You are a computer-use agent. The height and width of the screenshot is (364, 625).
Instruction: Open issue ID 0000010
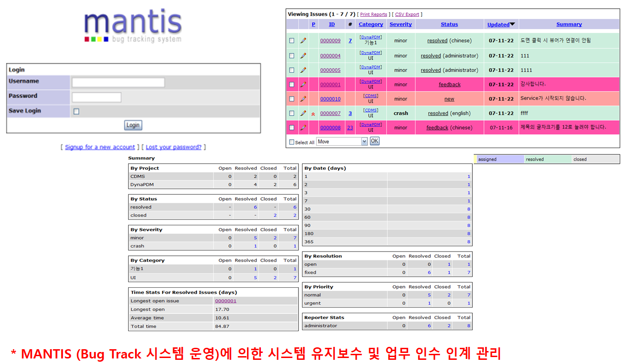[x=330, y=99]
